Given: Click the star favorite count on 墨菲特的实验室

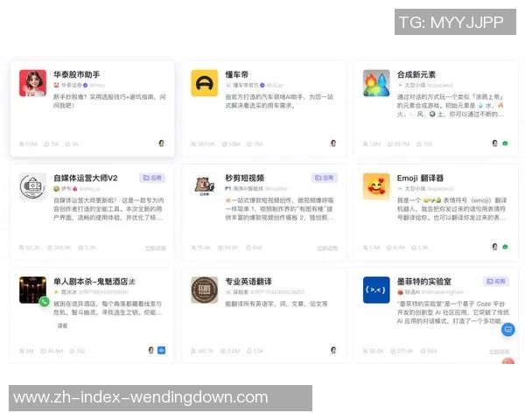Looking at the screenshot, I should click(x=429, y=352).
